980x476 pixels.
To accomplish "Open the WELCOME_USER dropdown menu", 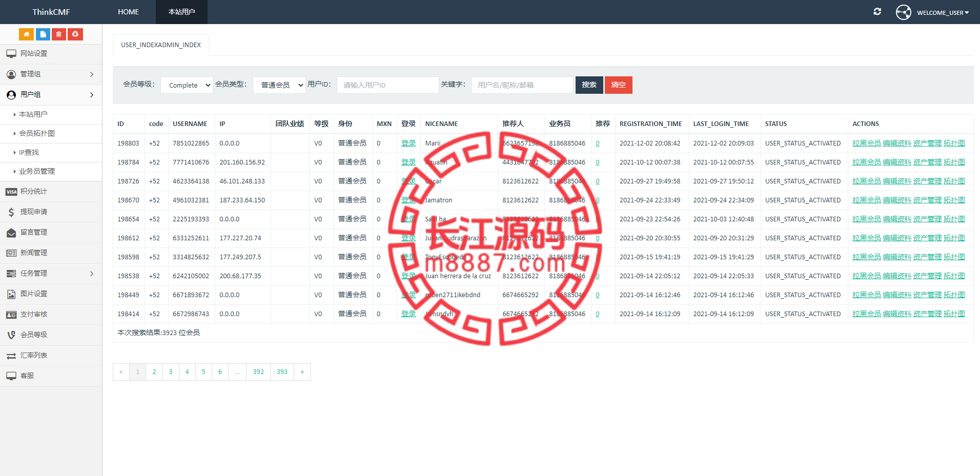I will point(943,12).
